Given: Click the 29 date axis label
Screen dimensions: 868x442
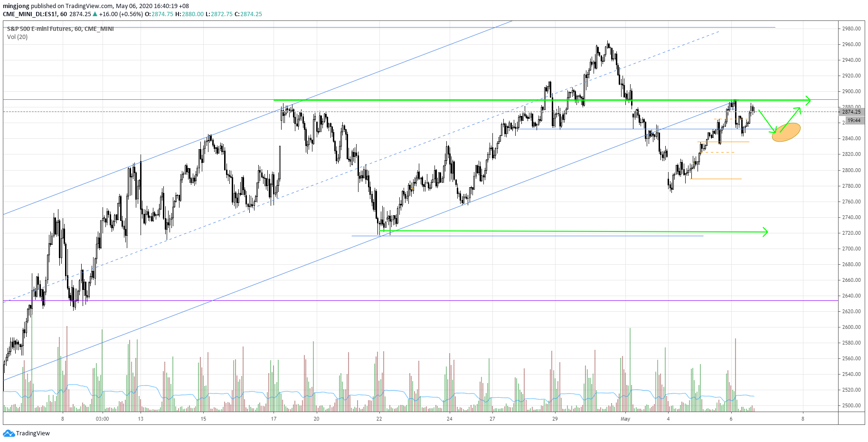Looking at the screenshot, I should [555, 419].
